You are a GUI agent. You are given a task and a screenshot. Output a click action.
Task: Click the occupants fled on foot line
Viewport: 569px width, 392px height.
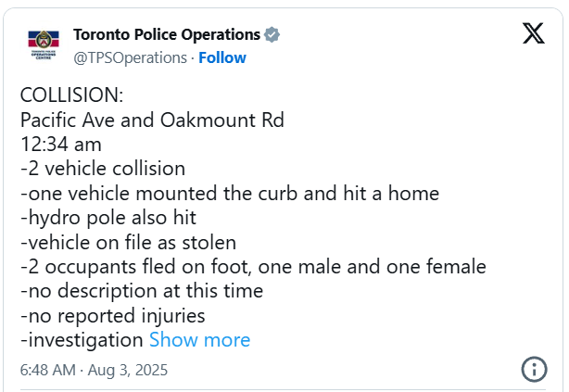tap(252, 267)
